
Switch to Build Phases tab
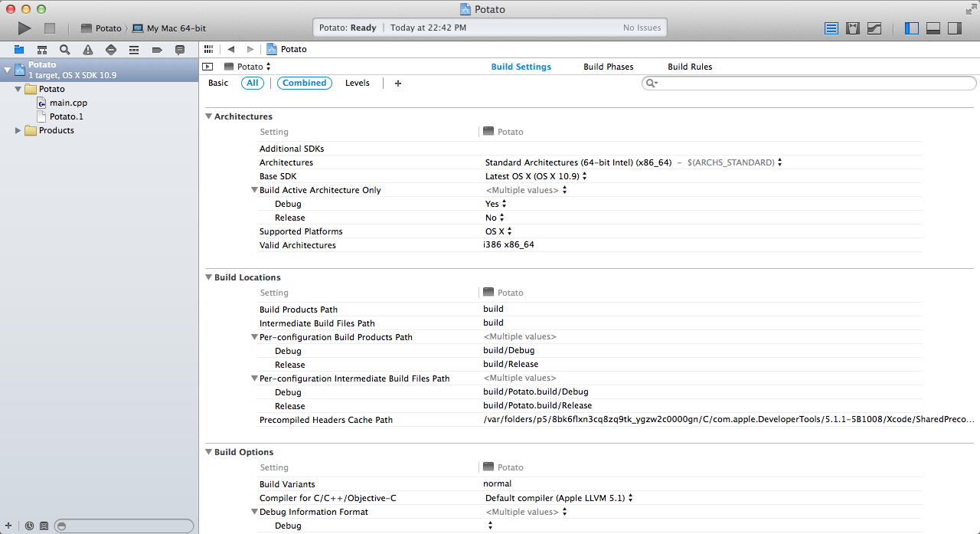pos(609,67)
